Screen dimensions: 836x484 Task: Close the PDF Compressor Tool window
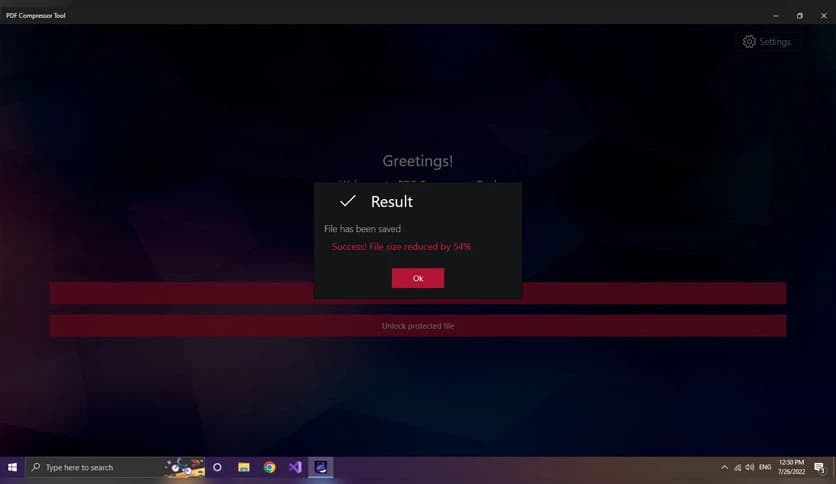[x=824, y=15]
